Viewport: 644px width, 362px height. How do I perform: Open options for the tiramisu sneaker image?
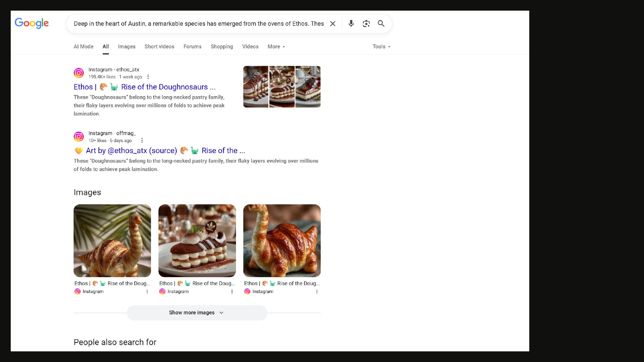pos(232,292)
